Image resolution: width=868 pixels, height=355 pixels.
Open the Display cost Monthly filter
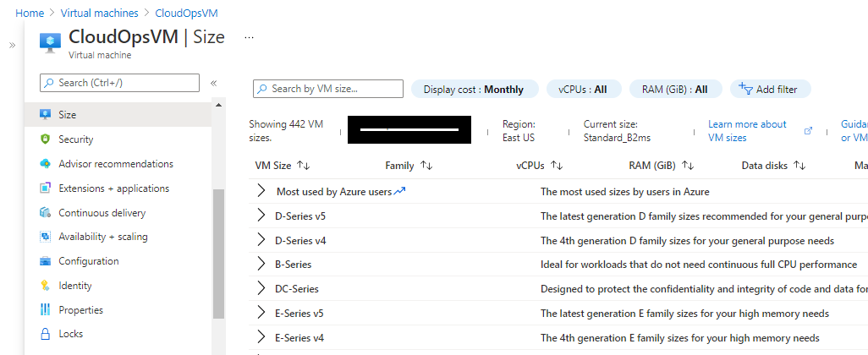pos(475,89)
